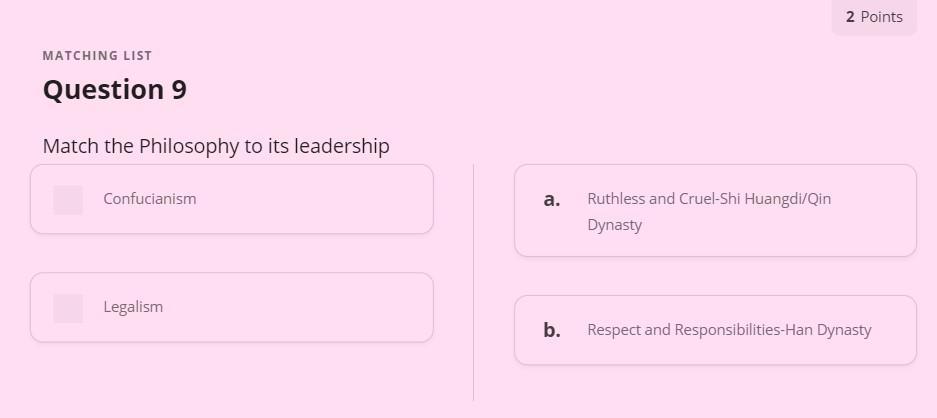Click the letter "a." marker
Viewport: 937px width, 418px height.
pyautogui.click(x=552, y=200)
